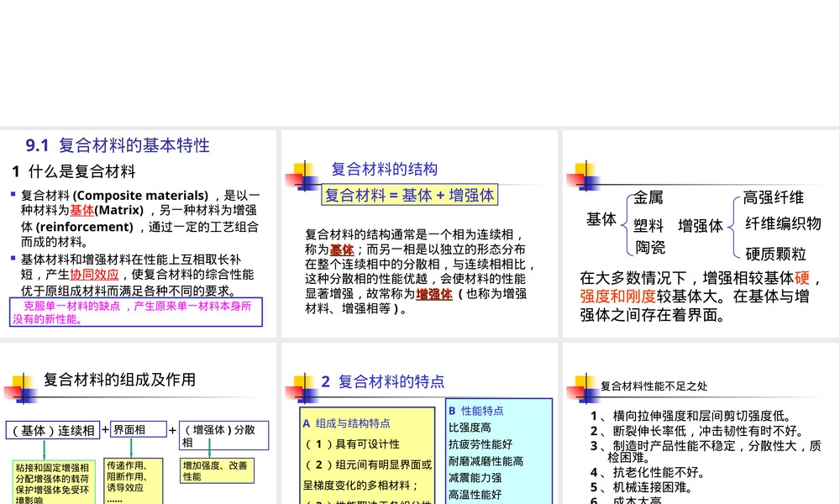Click the box labeled 界面相
The image size is (840, 504).
tap(139, 429)
